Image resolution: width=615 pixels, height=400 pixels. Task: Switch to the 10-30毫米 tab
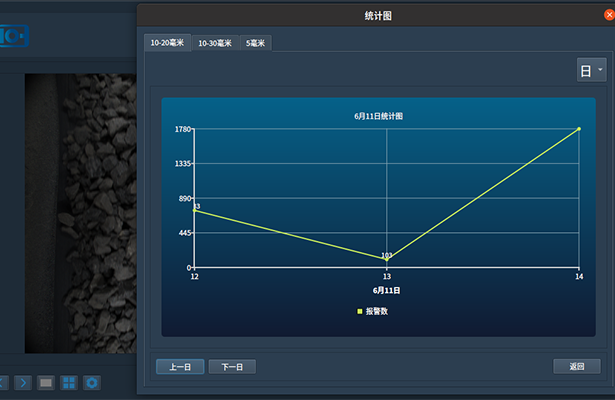[x=215, y=43]
